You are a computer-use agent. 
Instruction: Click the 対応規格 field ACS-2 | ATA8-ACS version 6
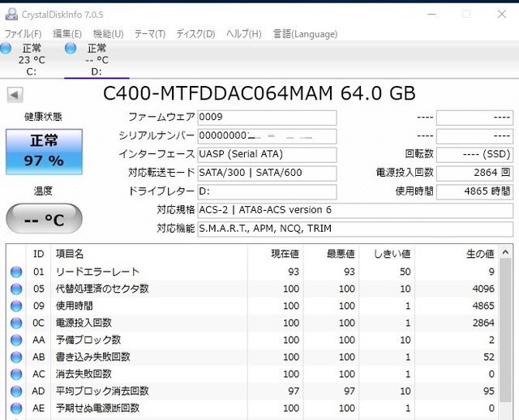tap(355, 210)
